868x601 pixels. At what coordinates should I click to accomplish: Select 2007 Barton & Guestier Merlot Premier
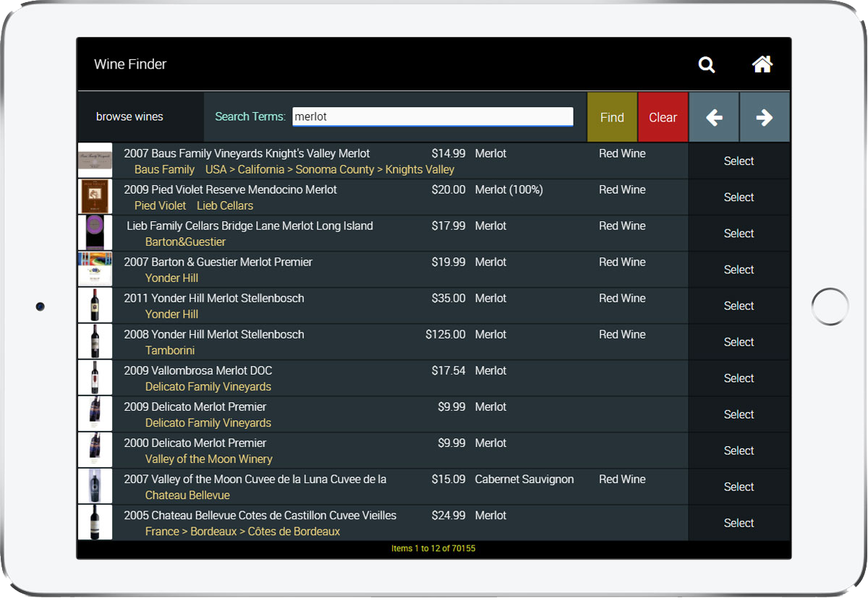(x=739, y=270)
